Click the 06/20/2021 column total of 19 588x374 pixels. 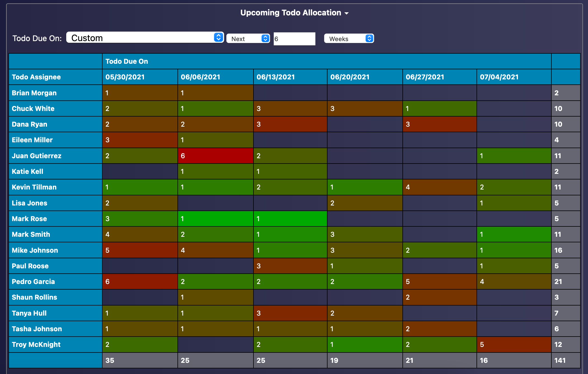coord(365,360)
